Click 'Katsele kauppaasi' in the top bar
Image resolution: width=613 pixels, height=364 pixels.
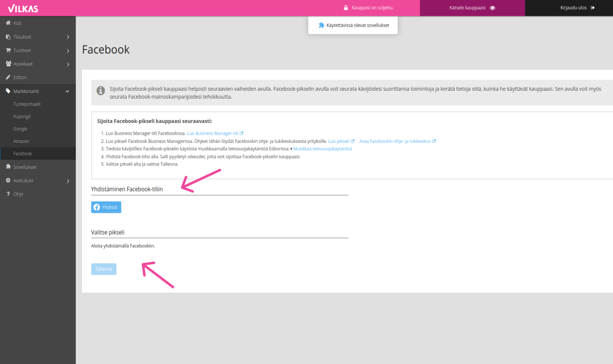click(472, 8)
